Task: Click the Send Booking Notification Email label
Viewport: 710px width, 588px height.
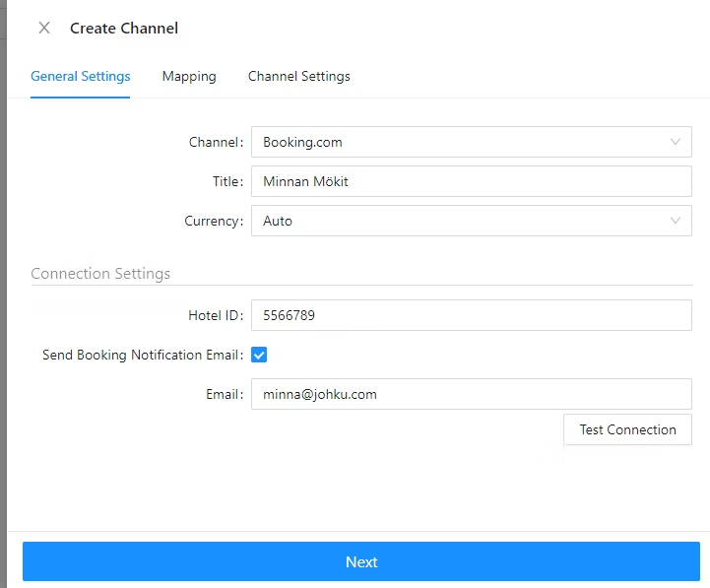Action: click(143, 355)
